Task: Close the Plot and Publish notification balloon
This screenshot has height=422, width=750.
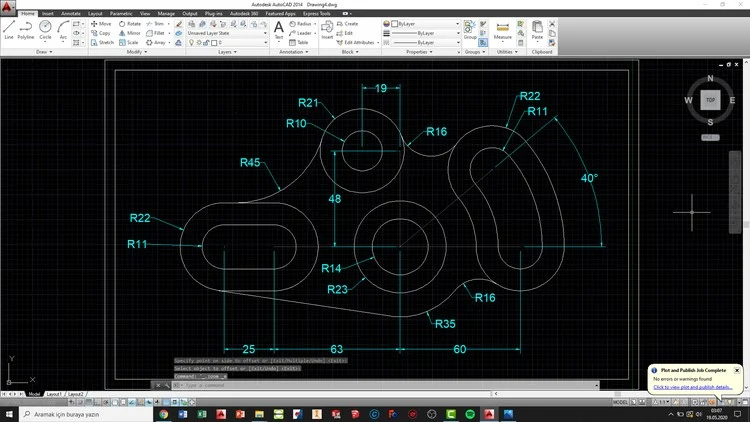Action: coord(737,370)
